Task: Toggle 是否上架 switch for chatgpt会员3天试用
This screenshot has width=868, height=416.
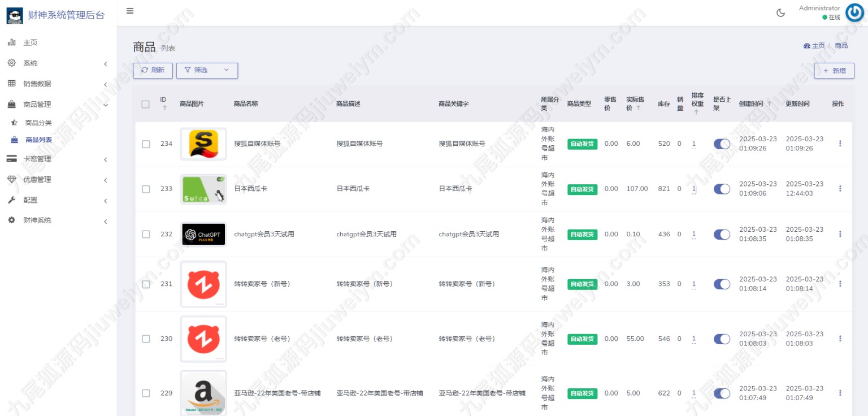Action: [x=722, y=234]
